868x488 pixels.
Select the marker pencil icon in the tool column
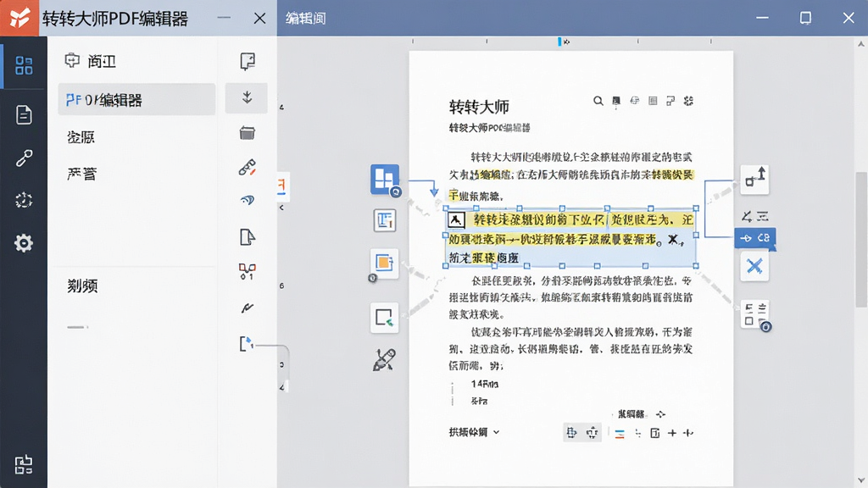pyautogui.click(x=247, y=167)
